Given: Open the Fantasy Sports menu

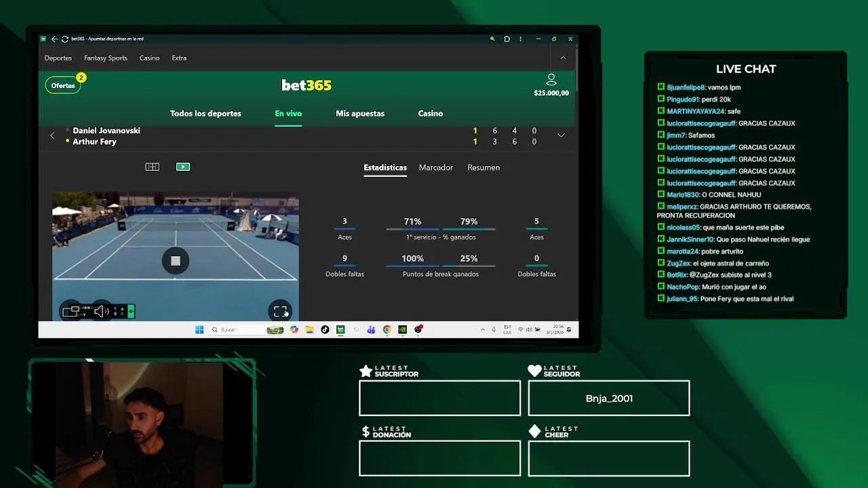Looking at the screenshot, I should point(106,58).
